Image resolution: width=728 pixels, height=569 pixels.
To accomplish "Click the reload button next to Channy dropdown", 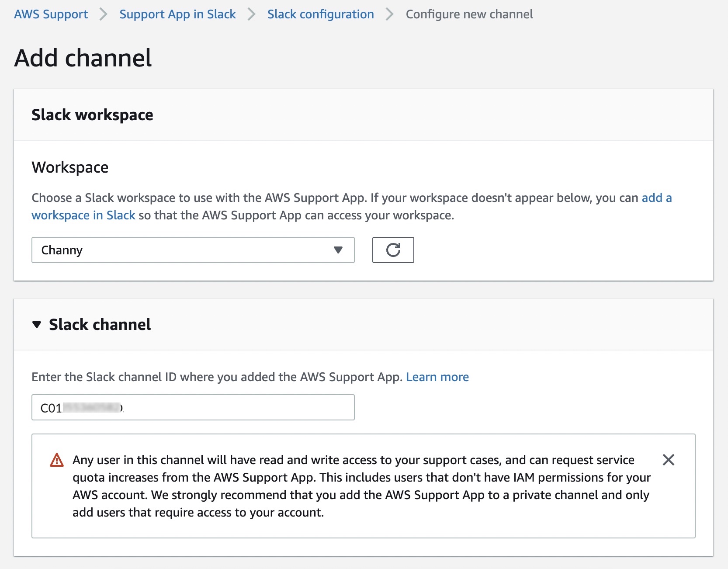I will click(x=392, y=250).
